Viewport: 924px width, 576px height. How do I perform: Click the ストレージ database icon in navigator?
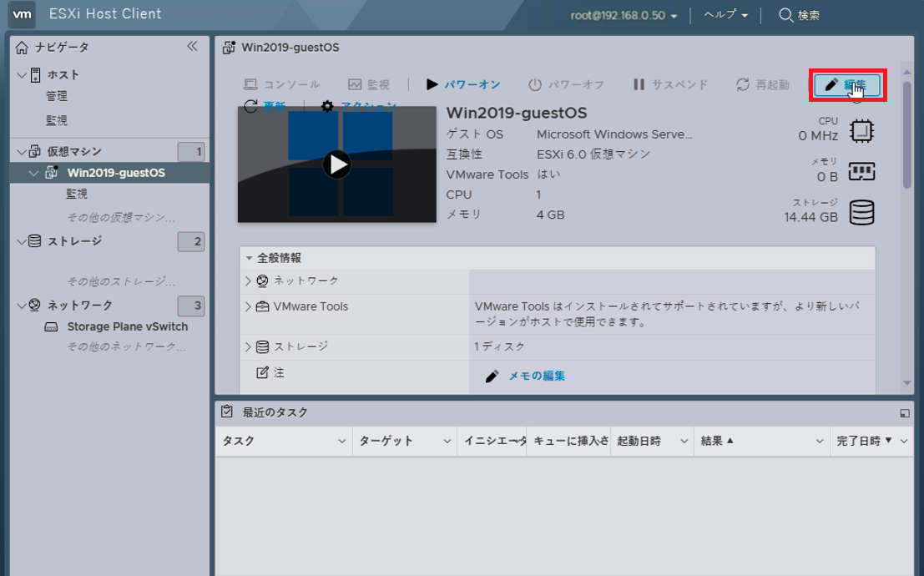tap(35, 241)
